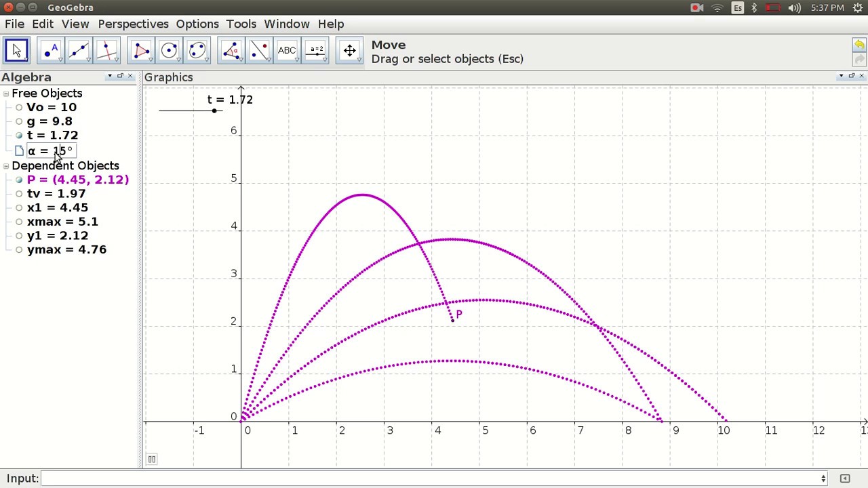Viewport: 868px width, 488px height.
Task: Select the ABC Insert Text tool
Action: (287, 51)
